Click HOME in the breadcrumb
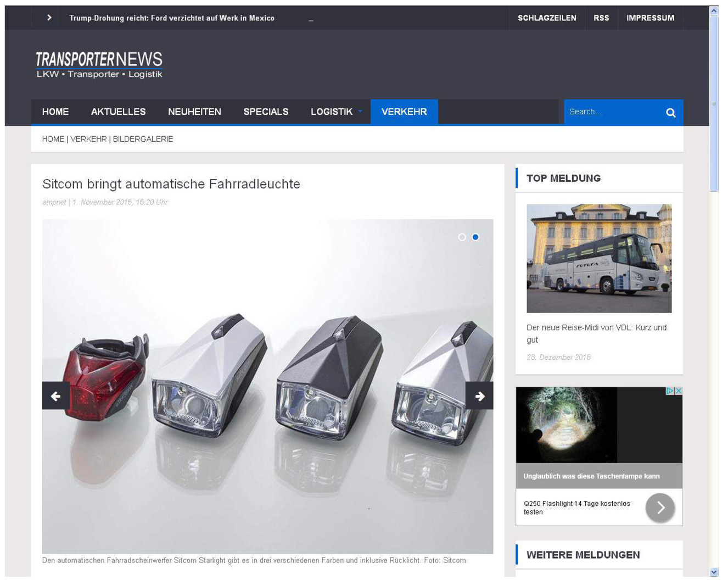Image resolution: width=728 pixels, height=585 pixels. pos(53,139)
